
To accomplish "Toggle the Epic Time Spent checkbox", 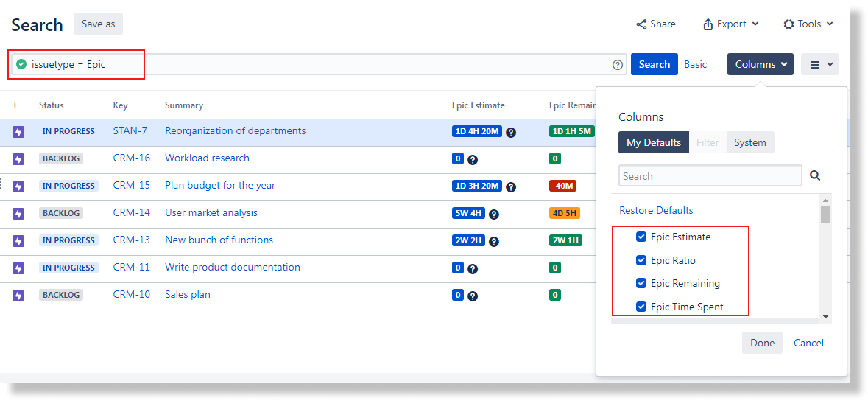I will point(641,307).
